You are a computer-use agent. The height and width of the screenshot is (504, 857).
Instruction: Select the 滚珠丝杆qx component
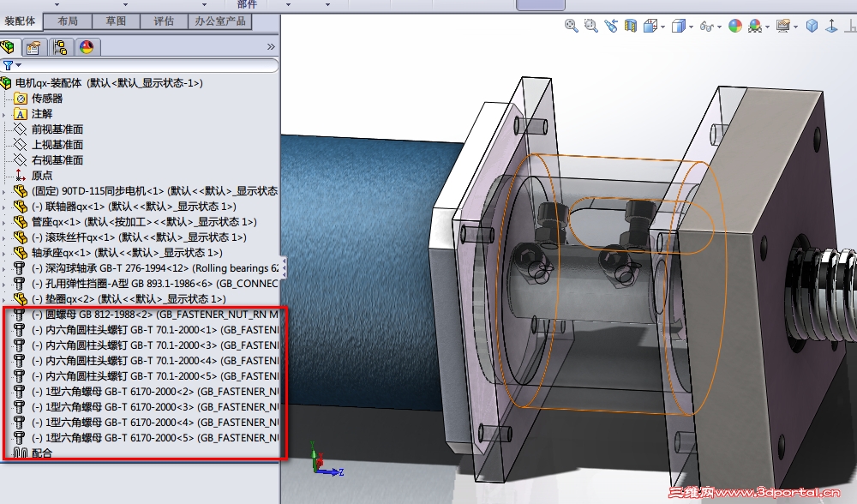pyautogui.click(x=139, y=237)
